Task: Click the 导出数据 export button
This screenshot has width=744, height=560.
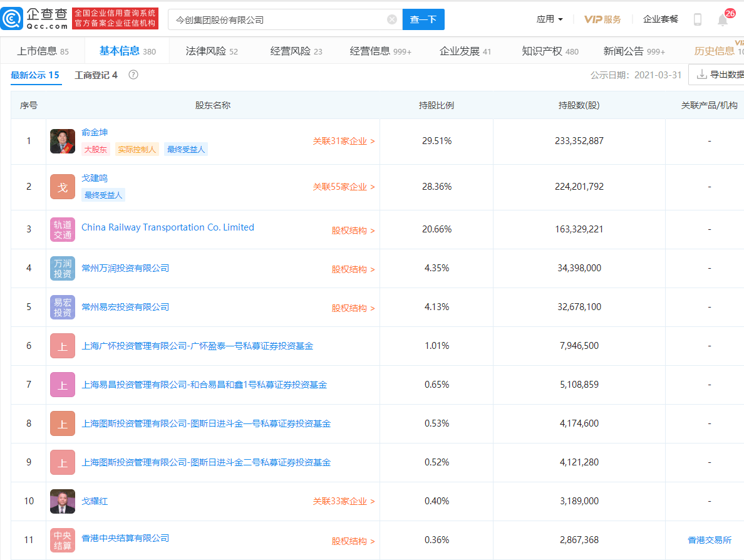Action: (716, 75)
